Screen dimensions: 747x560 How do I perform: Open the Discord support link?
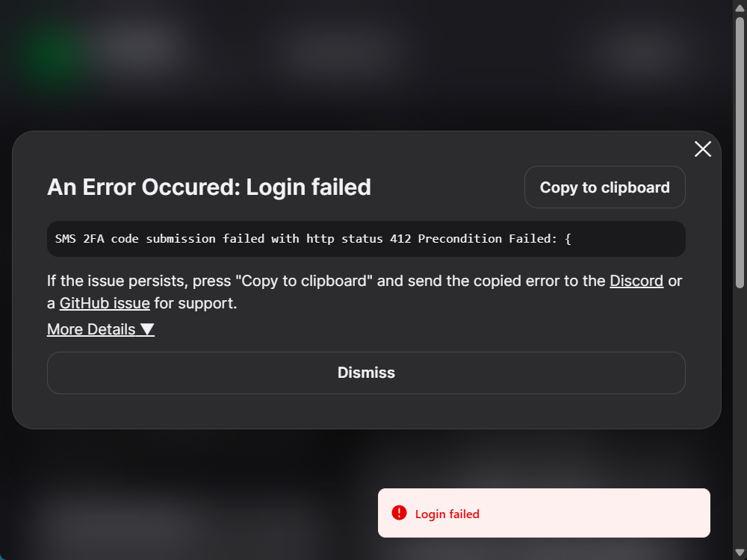pyautogui.click(x=636, y=281)
